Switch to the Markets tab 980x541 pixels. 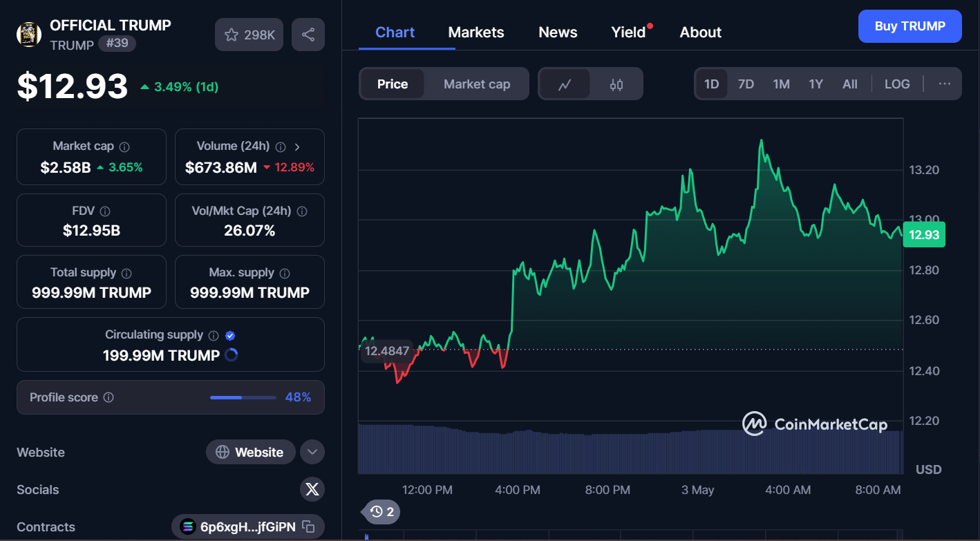point(476,32)
